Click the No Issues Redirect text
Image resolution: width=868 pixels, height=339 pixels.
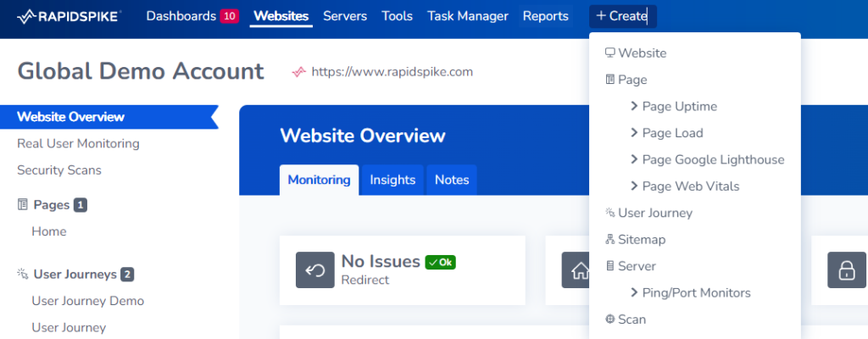pyautogui.click(x=381, y=270)
